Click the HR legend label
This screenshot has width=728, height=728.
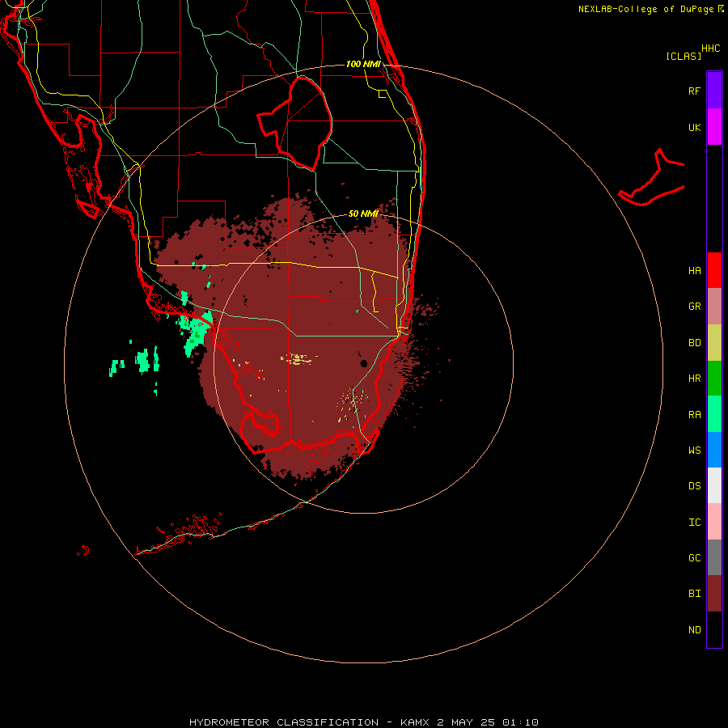[694, 379]
